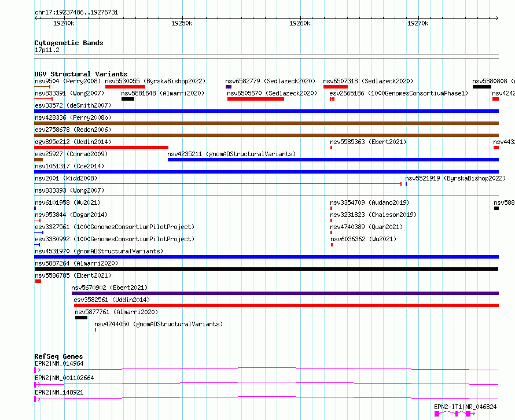
Task: Click the EPN2|NM_001102664 transcript label
Action: pyautogui.click(x=64, y=378)
